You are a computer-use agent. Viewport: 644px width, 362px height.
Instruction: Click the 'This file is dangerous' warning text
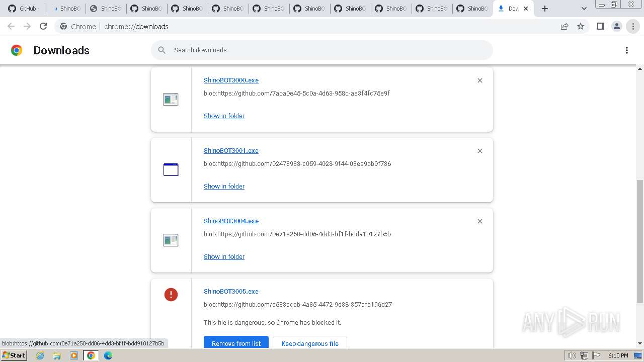(x=272, y=323)
